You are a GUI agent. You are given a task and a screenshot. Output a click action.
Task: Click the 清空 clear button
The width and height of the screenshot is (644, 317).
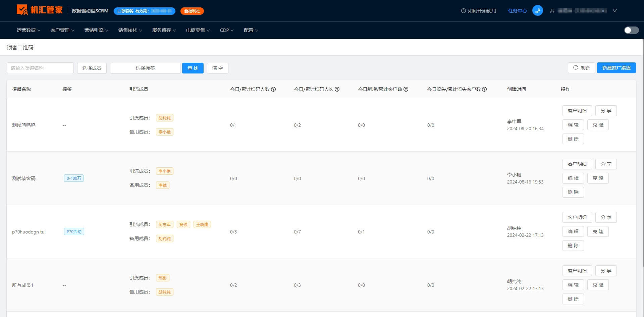point(218,68)
